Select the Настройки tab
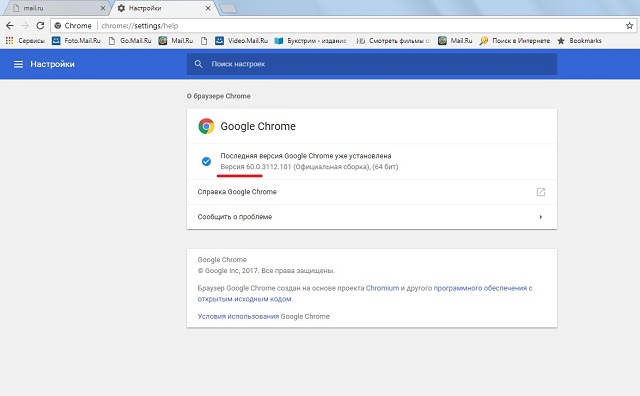This screenshot has width=640, height=396. [163, 8]
